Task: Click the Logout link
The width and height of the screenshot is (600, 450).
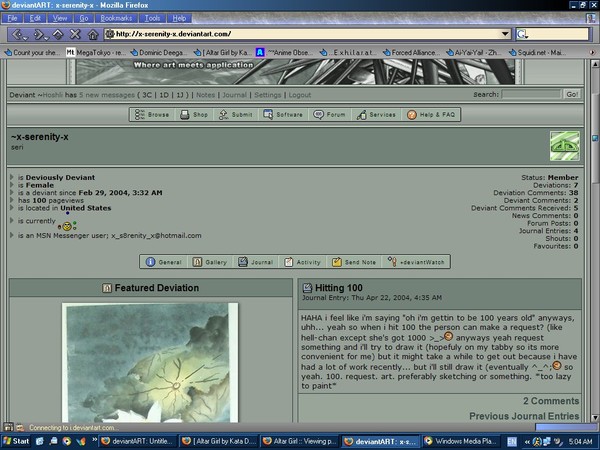Action: click(300, 95)
